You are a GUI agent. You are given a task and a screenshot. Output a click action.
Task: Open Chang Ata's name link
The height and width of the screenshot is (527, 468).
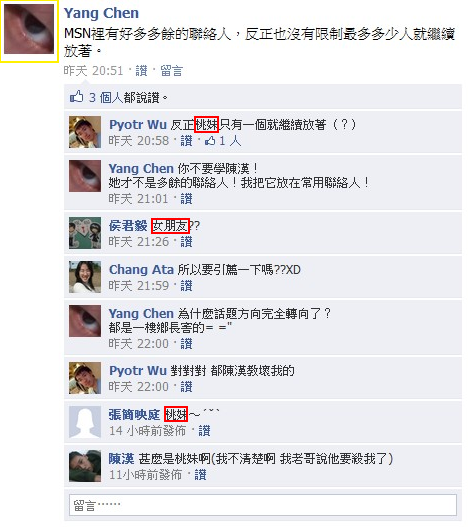pos(141,270)
